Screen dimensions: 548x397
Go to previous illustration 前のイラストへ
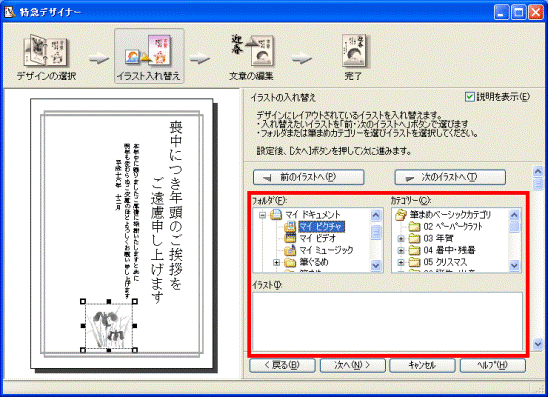[x=309, y=177]
